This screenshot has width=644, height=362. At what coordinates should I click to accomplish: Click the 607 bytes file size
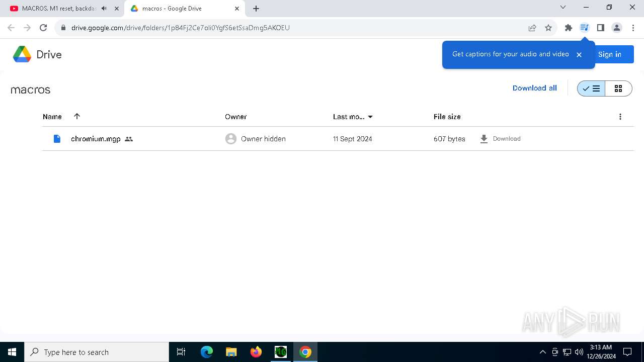(449, 139)
